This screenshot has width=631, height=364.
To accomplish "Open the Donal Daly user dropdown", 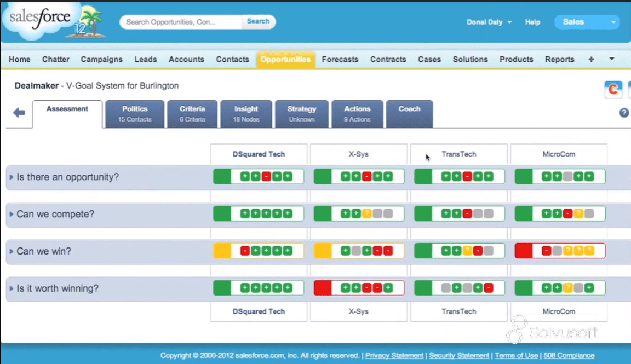I will click(x=489, y=22).
